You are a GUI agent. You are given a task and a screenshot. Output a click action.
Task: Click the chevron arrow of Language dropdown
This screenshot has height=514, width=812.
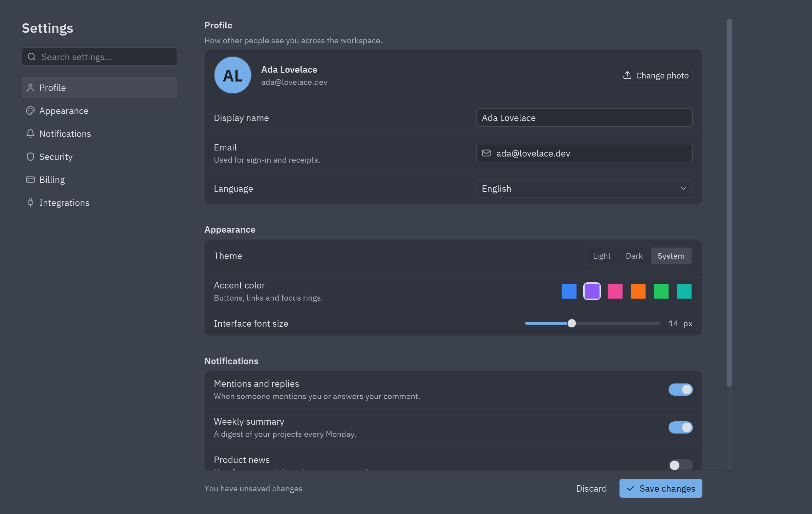tap(683, 188)
